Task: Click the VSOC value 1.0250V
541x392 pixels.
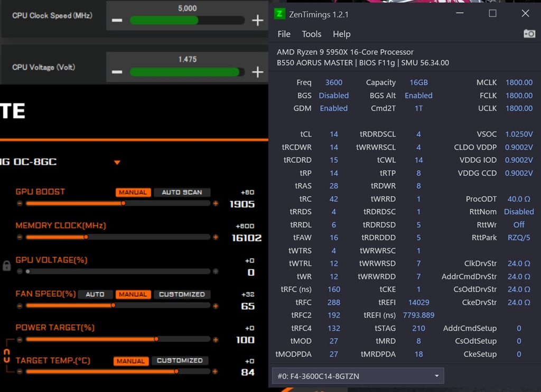Action: click(519, 134)
